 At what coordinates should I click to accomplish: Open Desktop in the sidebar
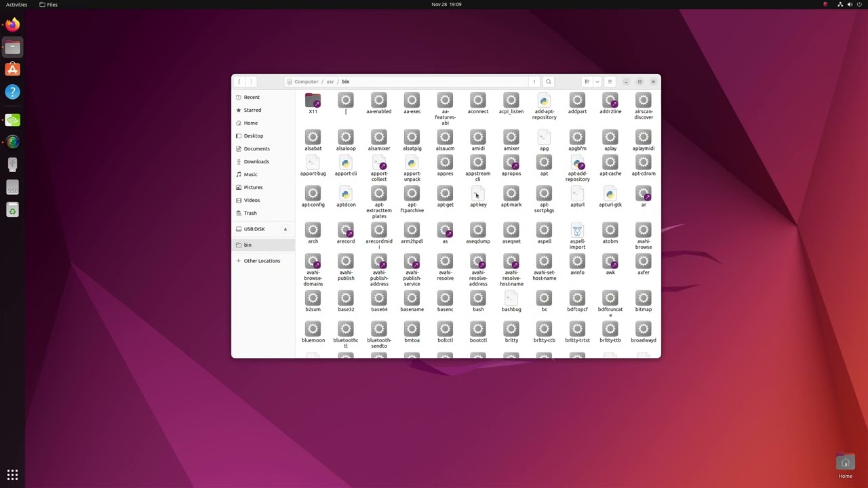[x=263, y=136]
